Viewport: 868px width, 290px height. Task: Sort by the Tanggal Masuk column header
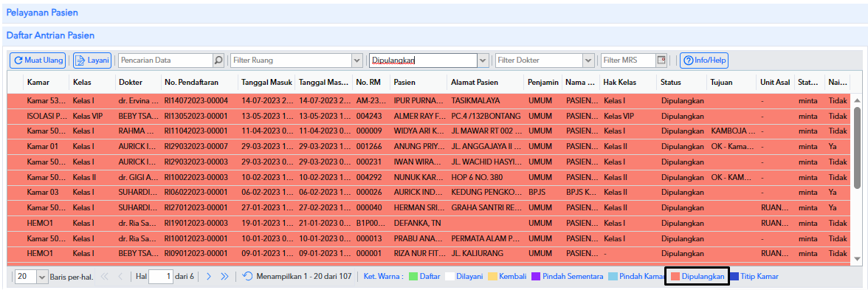tap(266, 82)
